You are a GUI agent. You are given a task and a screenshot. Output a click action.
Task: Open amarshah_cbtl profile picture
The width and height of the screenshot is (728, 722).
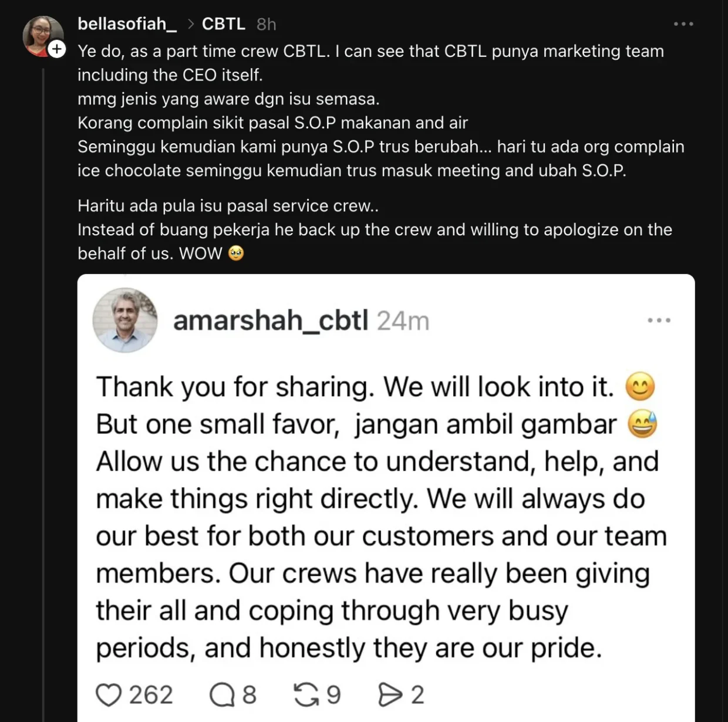pos(125,320)
